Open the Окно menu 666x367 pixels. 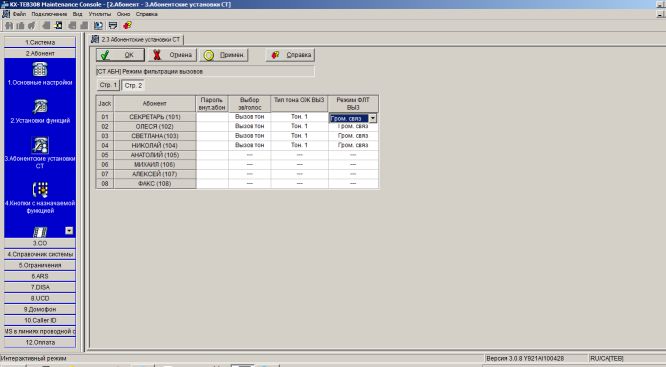tap(123, 14)
